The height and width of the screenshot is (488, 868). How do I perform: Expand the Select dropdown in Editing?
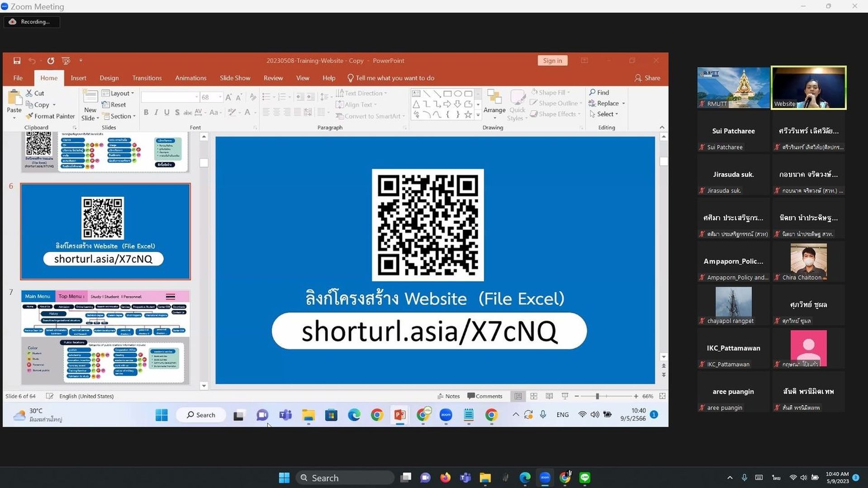coord(603,114)
